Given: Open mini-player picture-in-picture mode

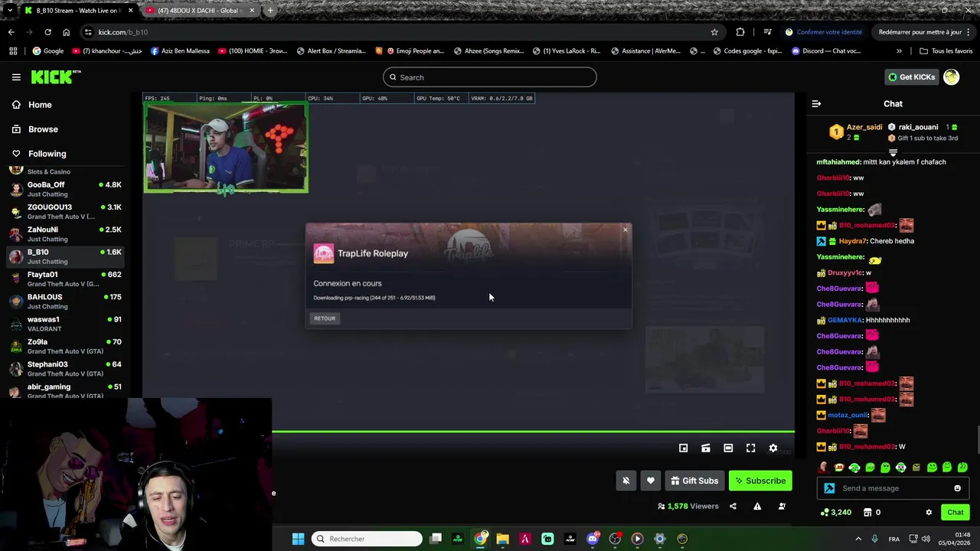Looking at the screenshot, I should click(x=684, y=448).
